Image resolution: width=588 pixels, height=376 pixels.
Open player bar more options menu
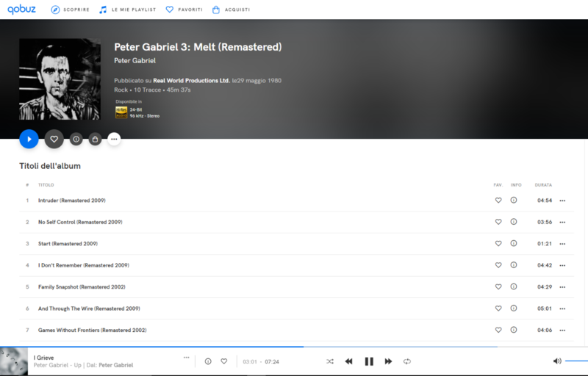point(187,358)
